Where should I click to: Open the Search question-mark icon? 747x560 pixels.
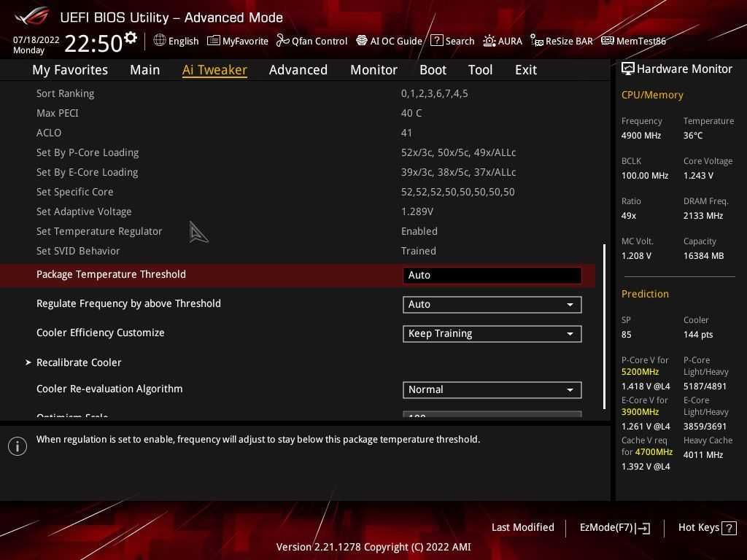click(436, 41)
